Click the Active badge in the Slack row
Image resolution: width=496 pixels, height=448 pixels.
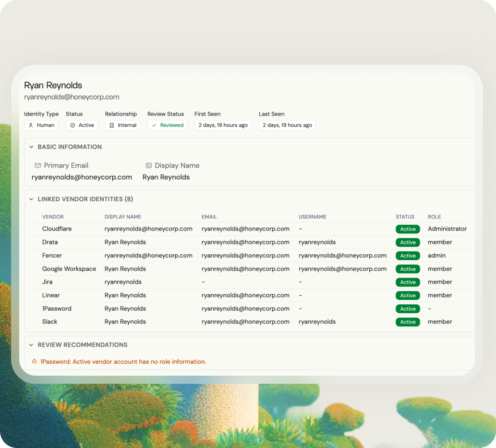coord(408,322)
